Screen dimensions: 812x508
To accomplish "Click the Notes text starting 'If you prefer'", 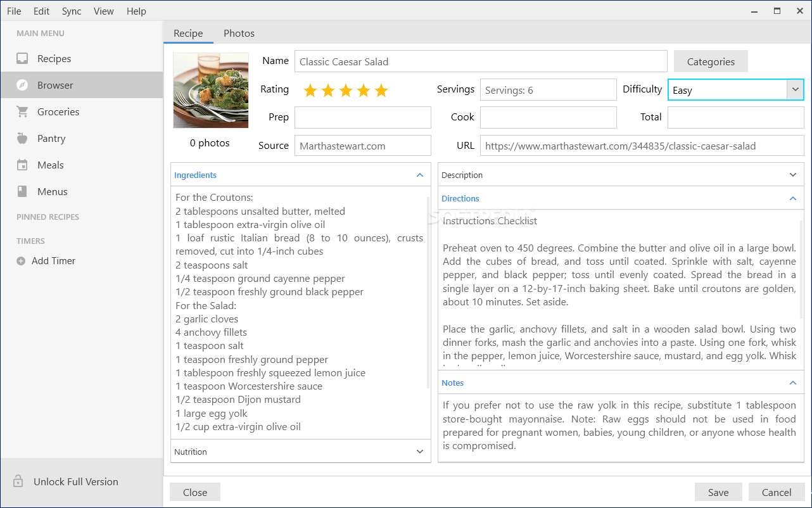I will [x=619, y=425].
